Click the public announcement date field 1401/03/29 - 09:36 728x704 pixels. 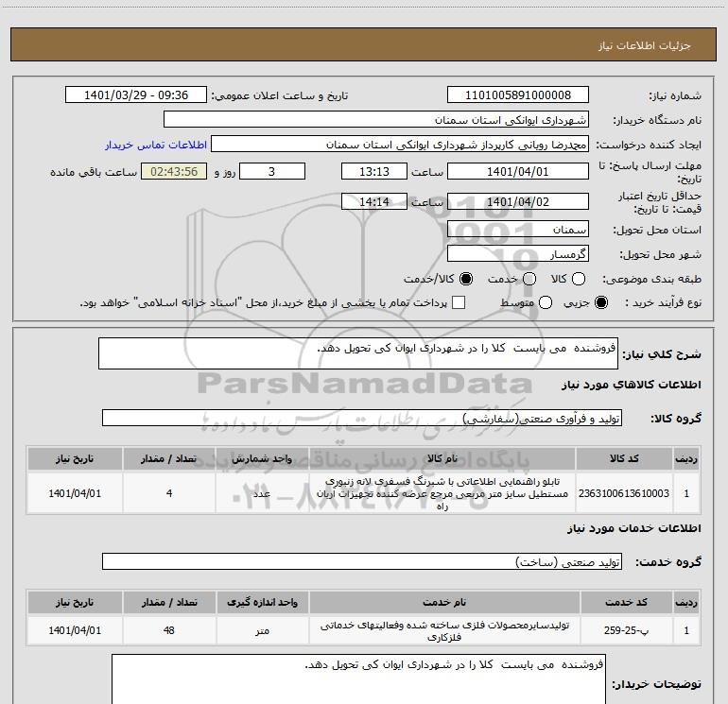tap(136, 95)
